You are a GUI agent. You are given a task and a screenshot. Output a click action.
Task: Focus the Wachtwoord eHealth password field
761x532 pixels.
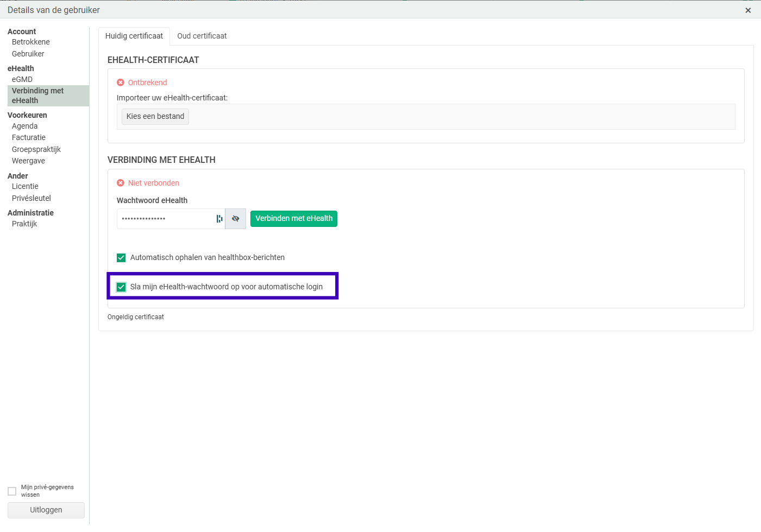click(166, 219)
